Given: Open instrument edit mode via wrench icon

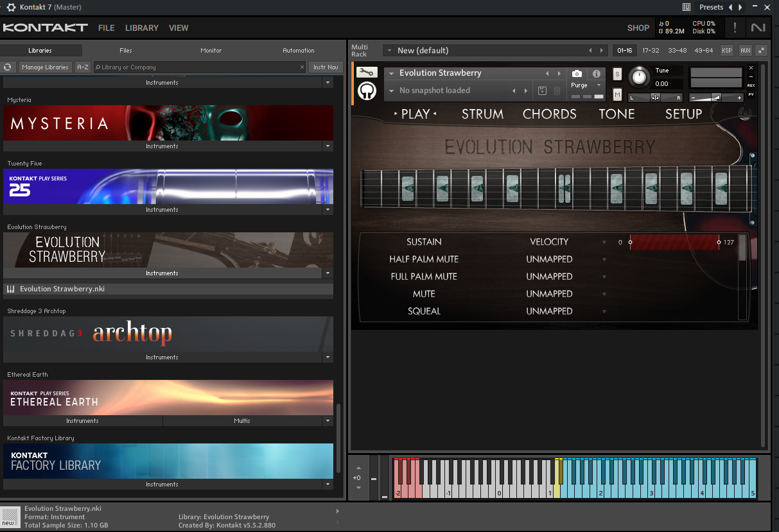Looking at the screenshot, I should click(367, 73).
